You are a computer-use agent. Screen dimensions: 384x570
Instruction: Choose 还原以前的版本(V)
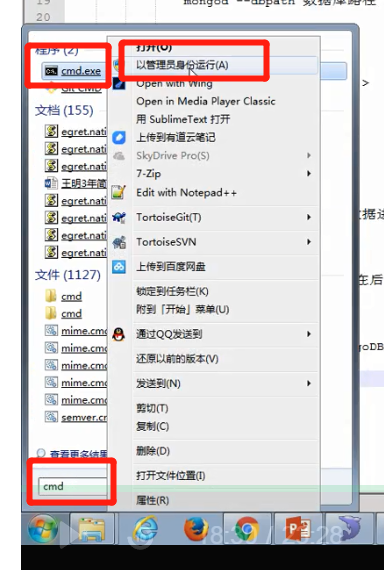[177, 359]
